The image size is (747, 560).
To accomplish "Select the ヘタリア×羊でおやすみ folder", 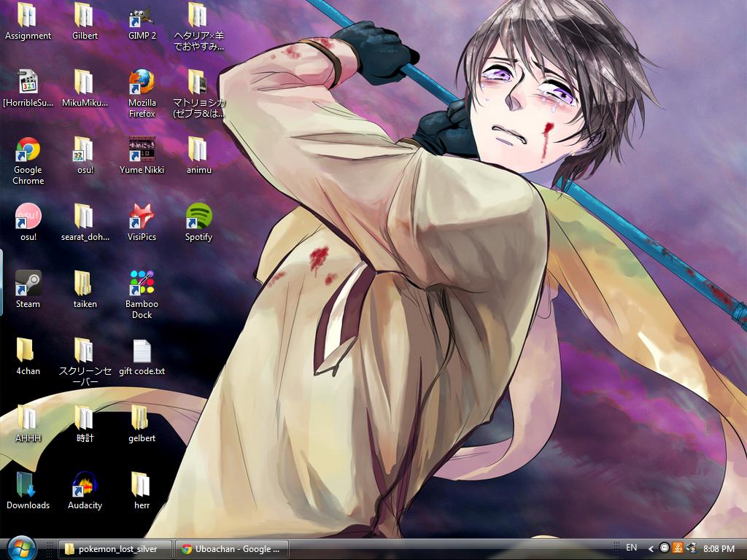I will point(198,27).
